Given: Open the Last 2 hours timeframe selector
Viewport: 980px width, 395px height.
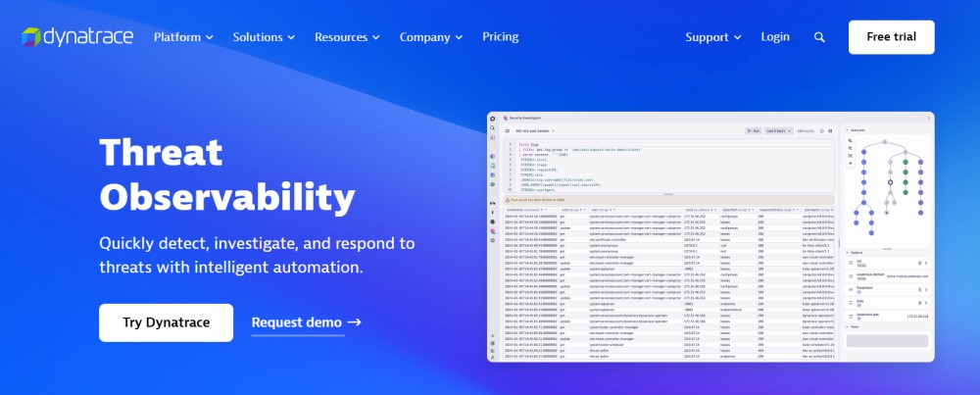Looking at the screenshot, I should pyautogui.click(x=777, y=130).
